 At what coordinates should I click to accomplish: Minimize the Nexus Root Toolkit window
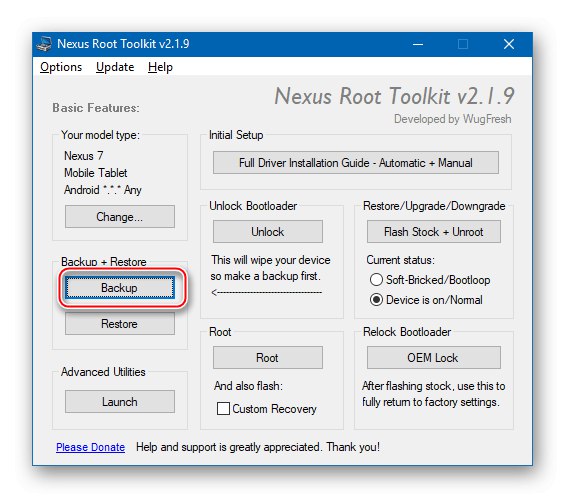[418, 44]
